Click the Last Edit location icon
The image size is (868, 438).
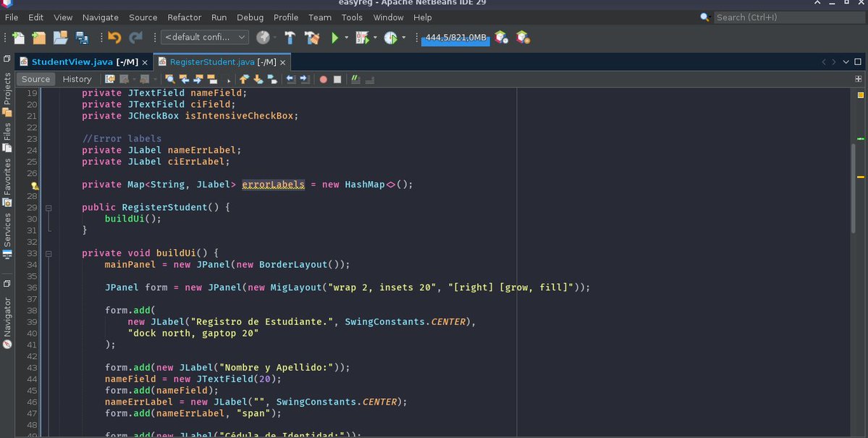pyautogui.click(x=109, y=79)
